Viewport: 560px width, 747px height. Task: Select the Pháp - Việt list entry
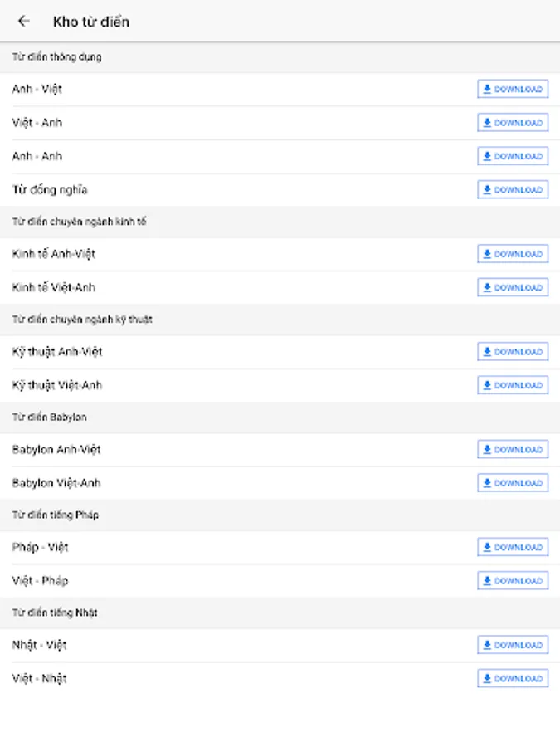(41, 548)
